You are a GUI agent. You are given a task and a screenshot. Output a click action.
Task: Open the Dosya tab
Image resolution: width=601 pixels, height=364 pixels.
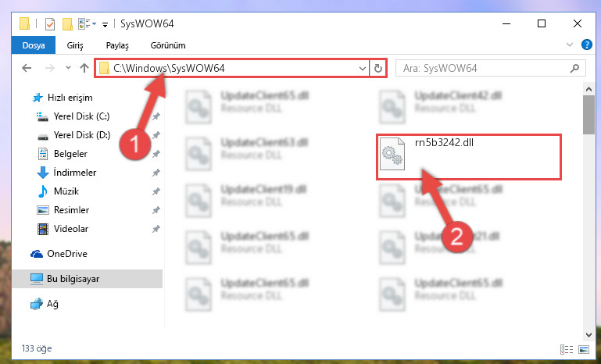pos(34,45)
